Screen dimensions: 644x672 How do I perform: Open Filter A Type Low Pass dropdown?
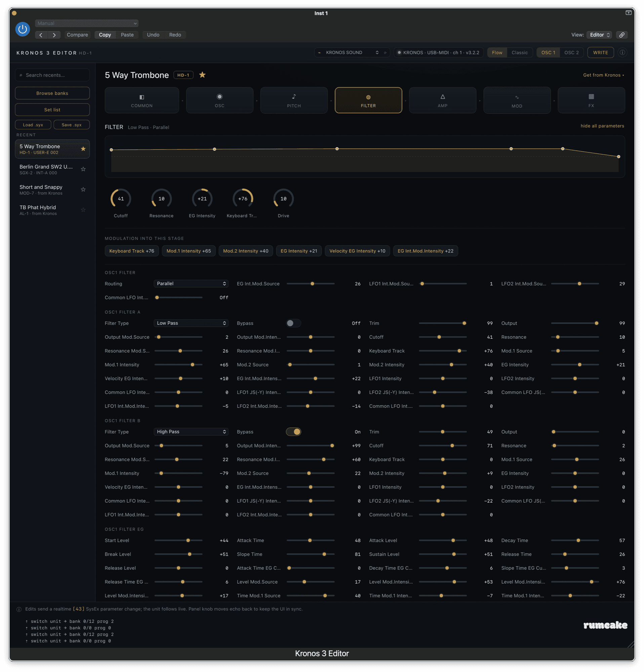pos(191,323)
